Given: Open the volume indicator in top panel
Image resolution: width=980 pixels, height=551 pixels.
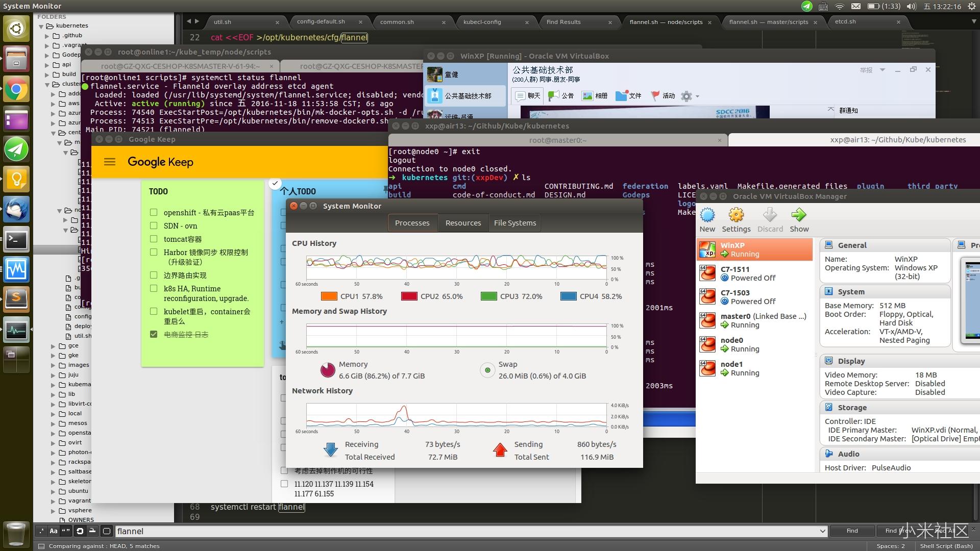Looking at the screenshot, I should coord(911,7).
